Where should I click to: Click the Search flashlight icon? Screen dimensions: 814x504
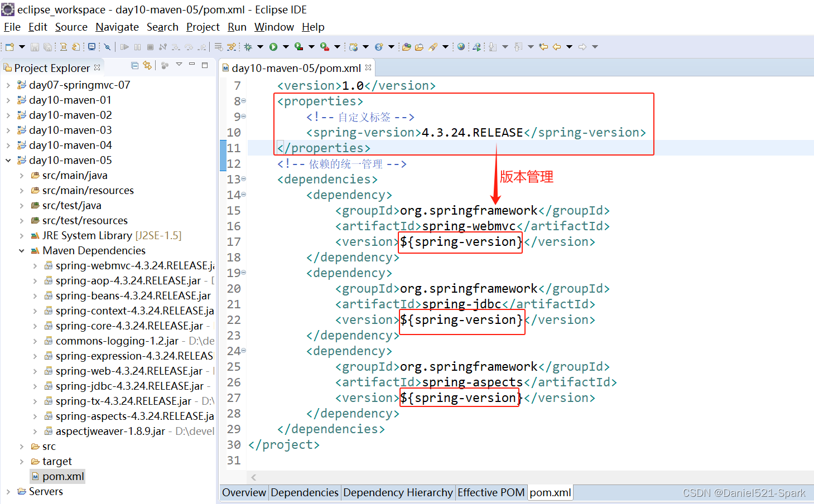pyautogui.click(x=433, y=47)
